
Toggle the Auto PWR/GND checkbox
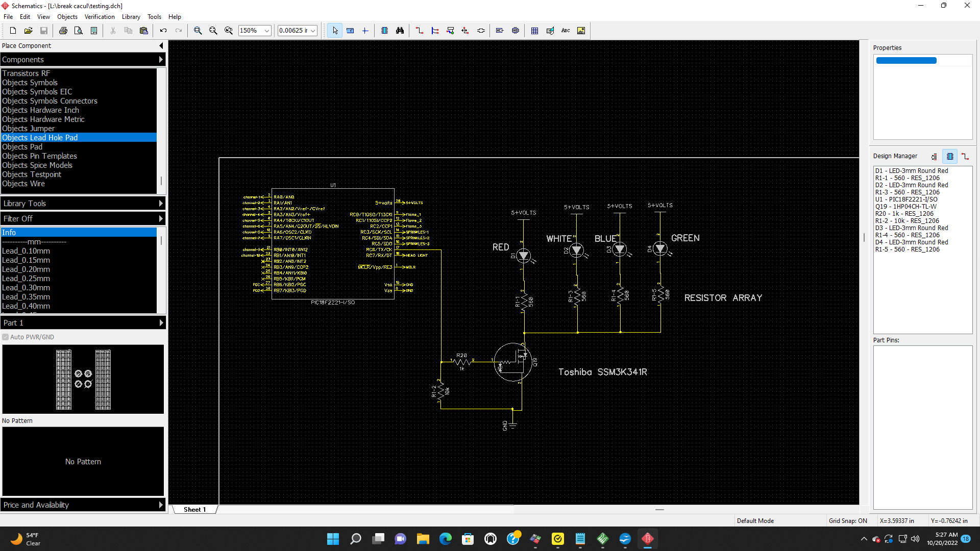coord(6,337)
